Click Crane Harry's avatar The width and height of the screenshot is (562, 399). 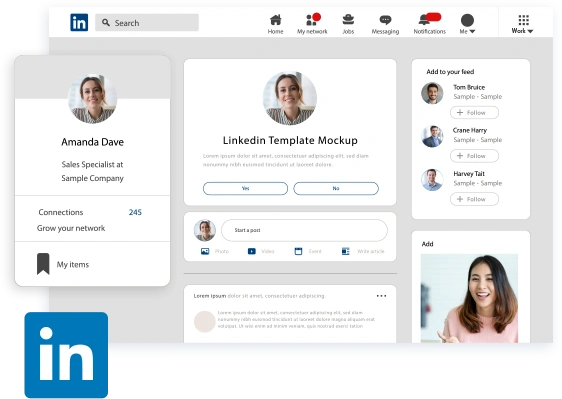click(x=432, y=136)
